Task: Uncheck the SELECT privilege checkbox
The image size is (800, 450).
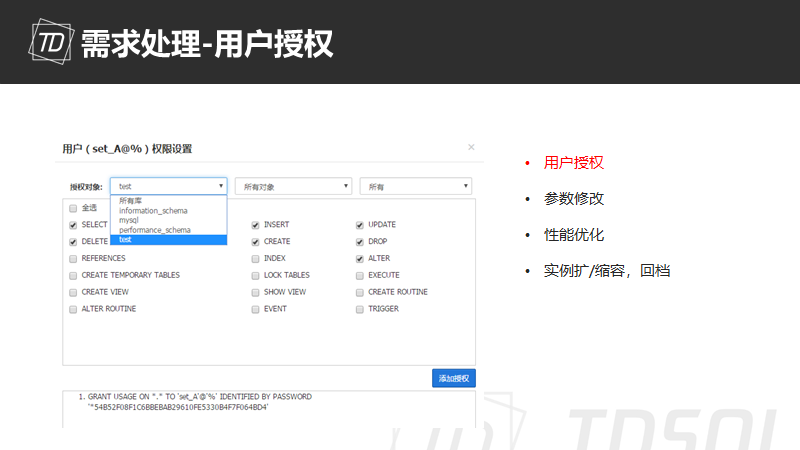Action: coord(73,225)
